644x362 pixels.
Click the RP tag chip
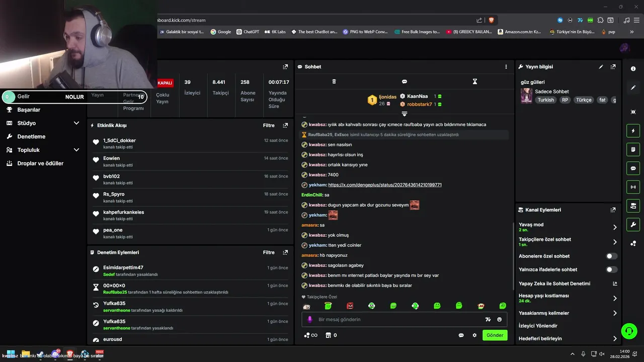pyautogui.click(x=565, y=100)
